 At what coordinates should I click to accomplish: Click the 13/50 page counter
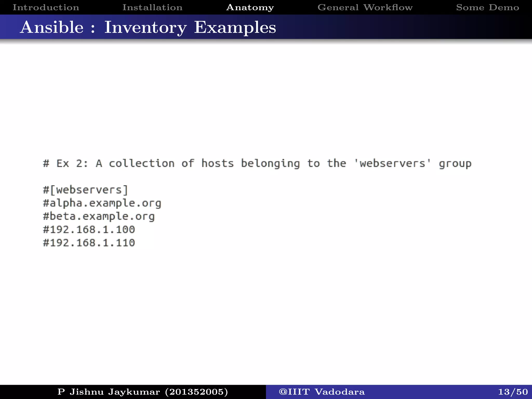[x=513, y=392]
